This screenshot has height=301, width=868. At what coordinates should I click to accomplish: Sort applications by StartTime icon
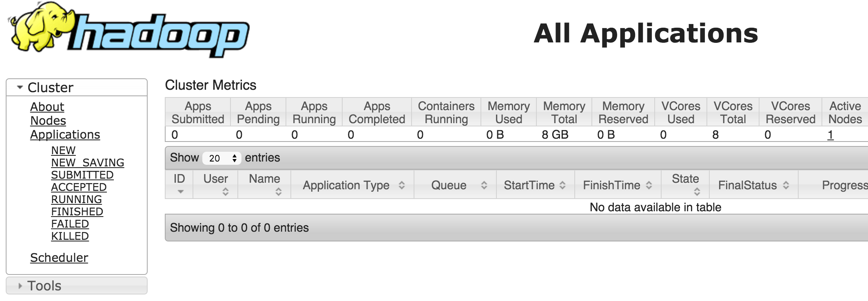tap(562, 185)
